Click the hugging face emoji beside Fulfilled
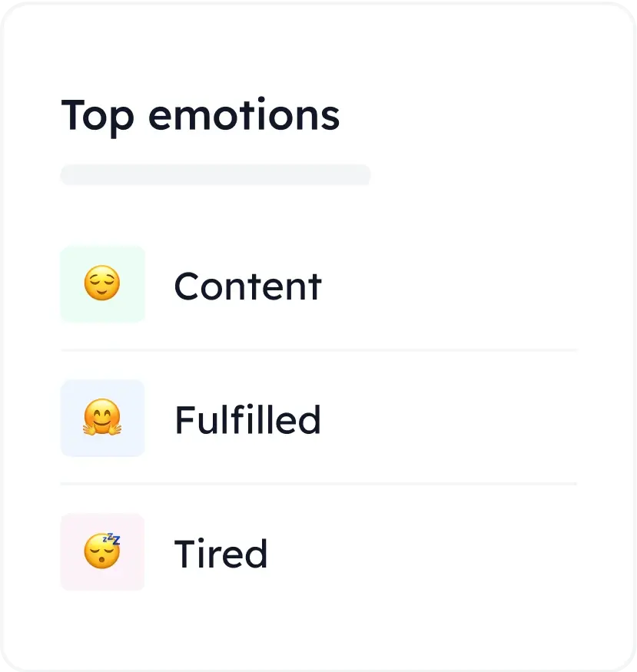The width and height of the screenshot is (637, 672). coord(102,419)
